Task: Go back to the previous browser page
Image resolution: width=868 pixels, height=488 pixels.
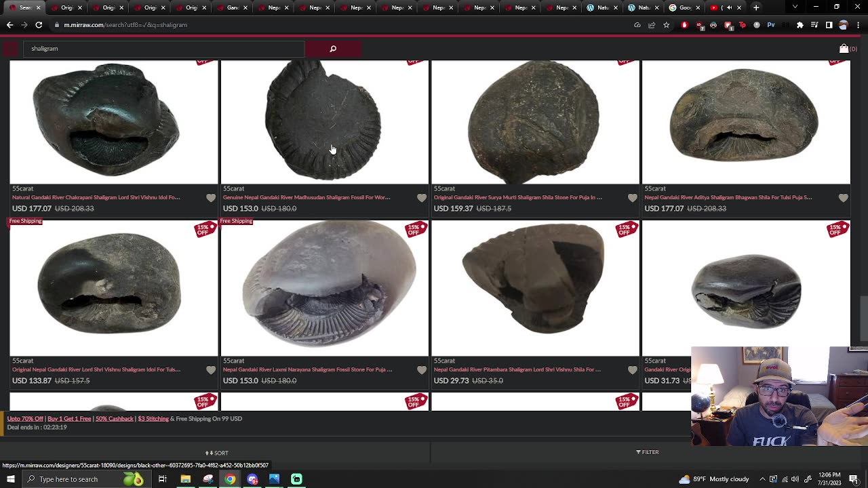Action: click(9, 25)
